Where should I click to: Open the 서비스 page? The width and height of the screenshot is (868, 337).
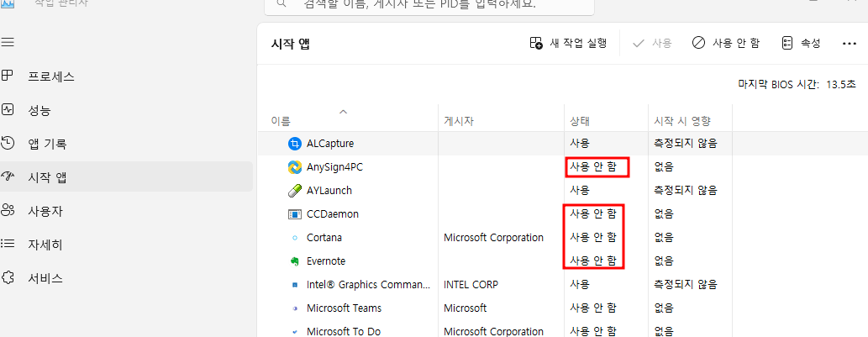pyautogui.click(x=126, y=278)
